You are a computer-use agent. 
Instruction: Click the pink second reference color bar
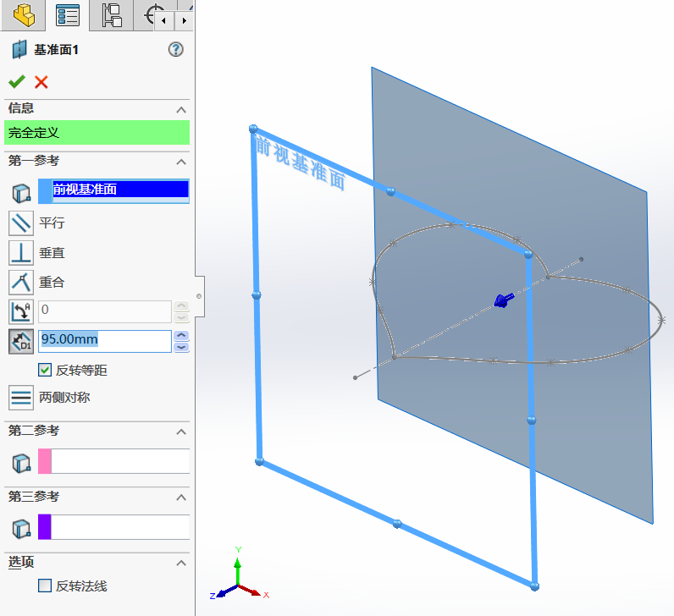coord(45,461)
